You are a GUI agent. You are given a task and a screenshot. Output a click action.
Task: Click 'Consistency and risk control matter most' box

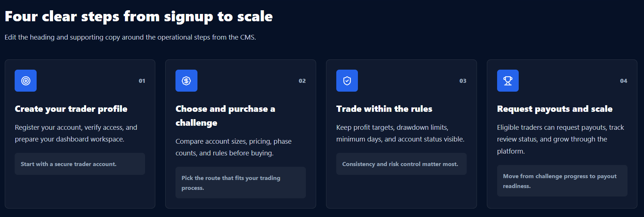click(401, 164)
